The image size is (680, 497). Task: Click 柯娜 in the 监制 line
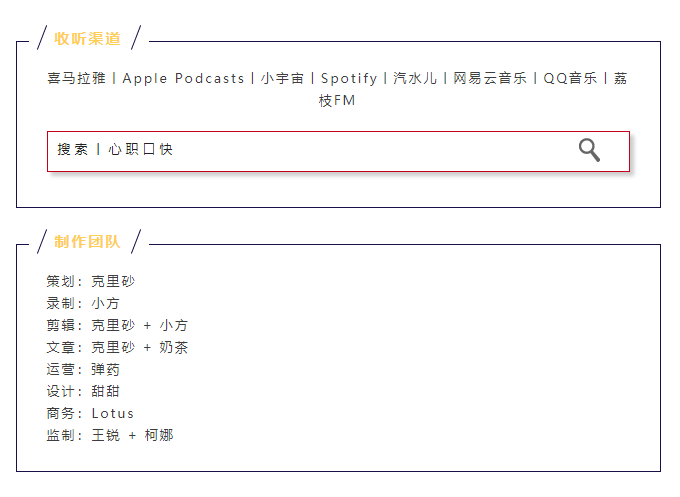coord(159,435)
